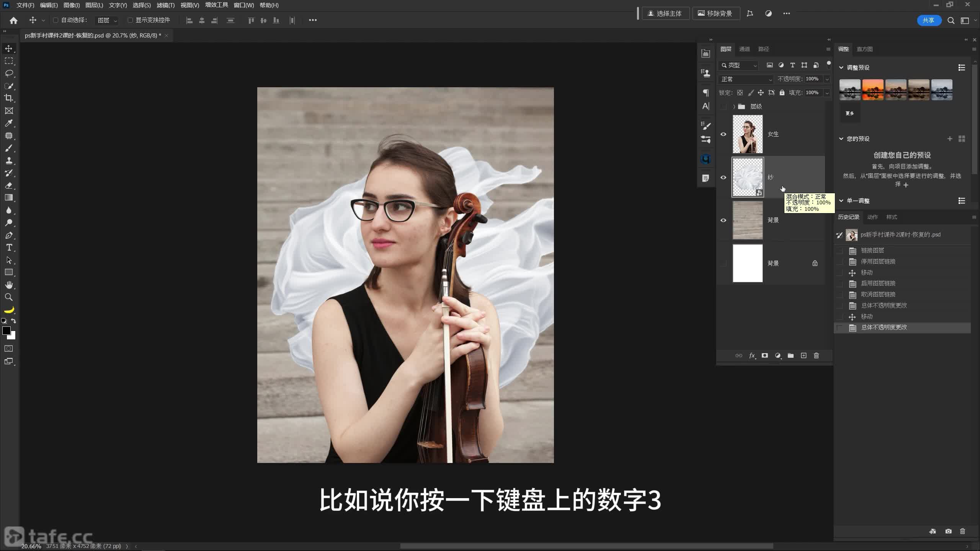Enable the 自动选择 checkbox

click(56, 20)
